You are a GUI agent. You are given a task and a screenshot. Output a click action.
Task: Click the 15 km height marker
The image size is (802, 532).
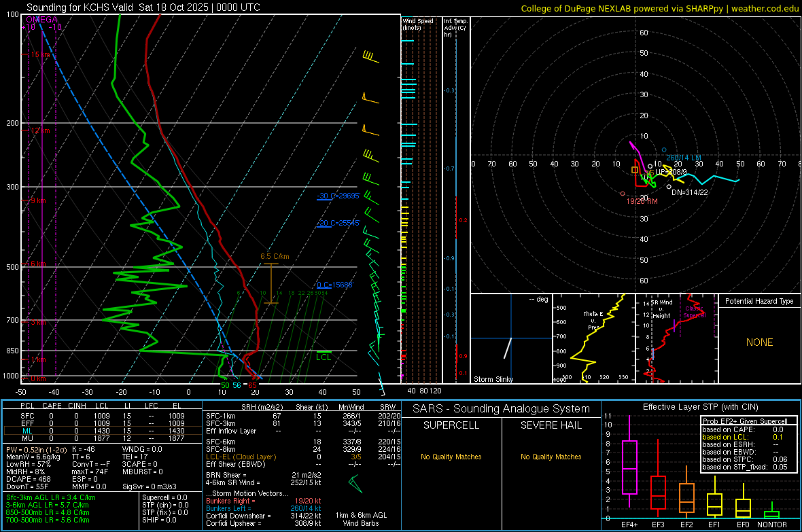pos(41,54)
